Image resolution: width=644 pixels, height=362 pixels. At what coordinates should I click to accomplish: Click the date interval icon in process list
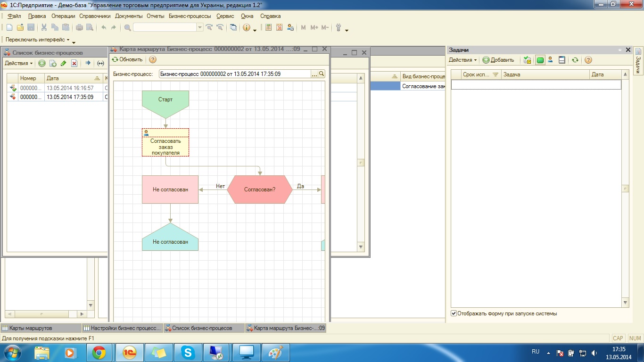pos(100,63)
